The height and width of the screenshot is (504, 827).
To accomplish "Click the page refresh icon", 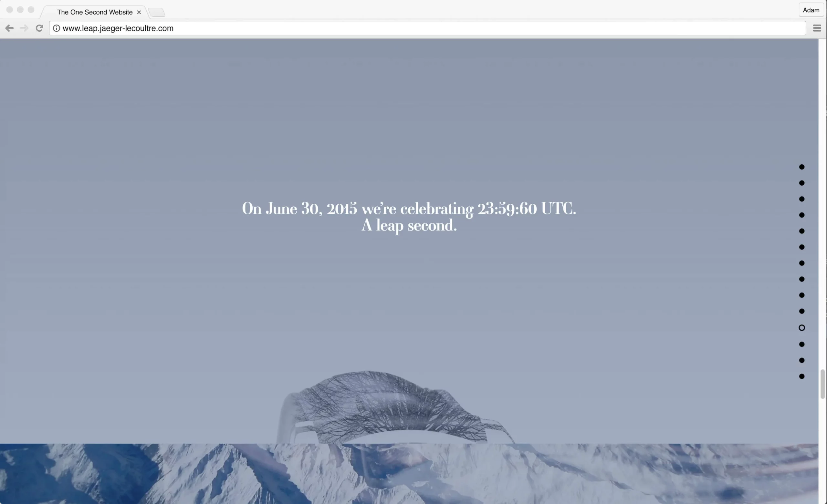I will (x=39, y=28).
